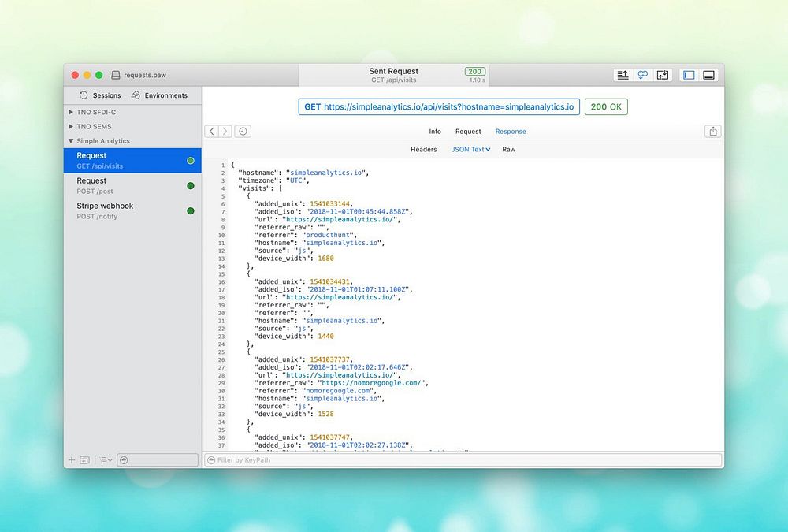The width and height of the screenshot is (788, 532).
Task: Click the share icon above response
Action: (x=713, y=132)
